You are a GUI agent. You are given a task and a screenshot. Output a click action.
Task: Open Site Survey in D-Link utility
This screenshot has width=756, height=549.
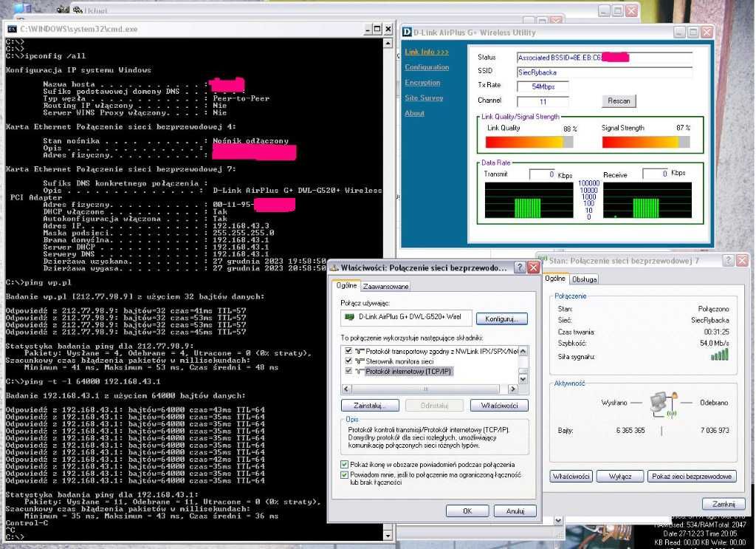[x=424, y=98]
